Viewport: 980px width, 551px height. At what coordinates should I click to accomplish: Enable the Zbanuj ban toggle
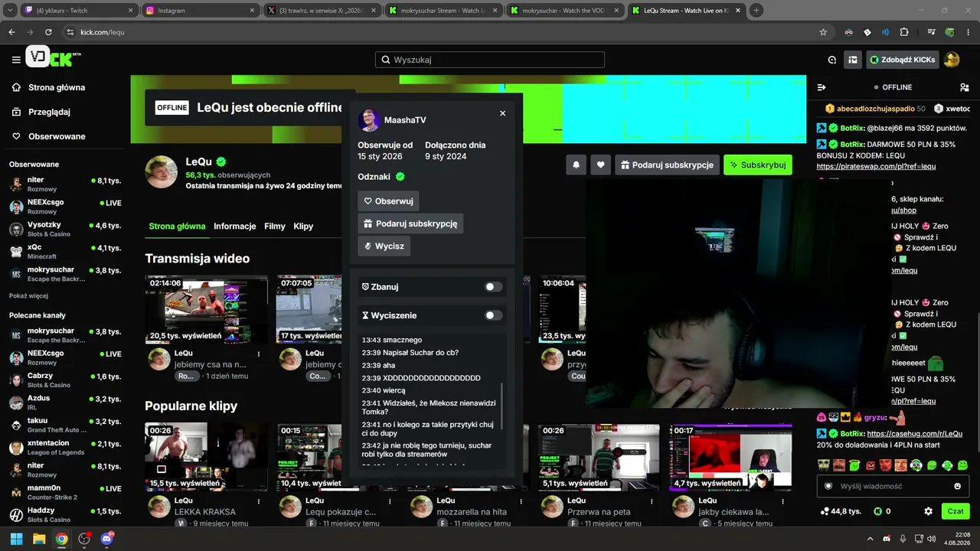tap(494, 287)
